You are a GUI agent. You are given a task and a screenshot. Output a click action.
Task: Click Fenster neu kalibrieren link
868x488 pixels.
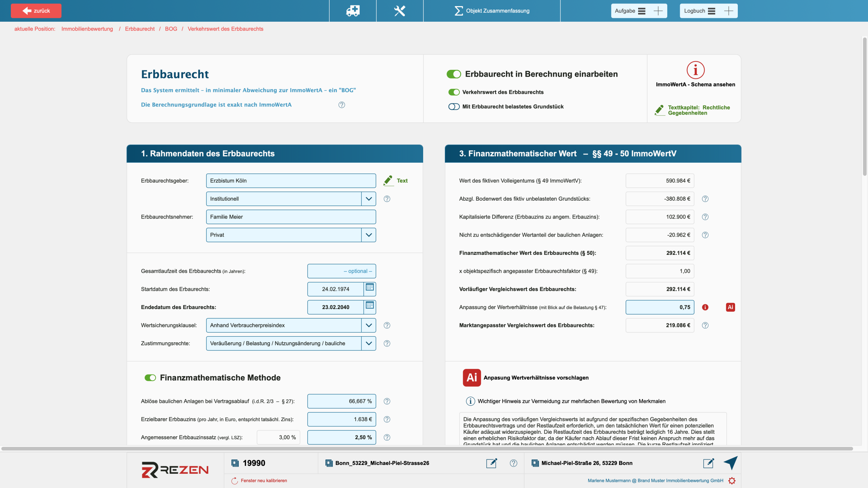pos(264,481)
